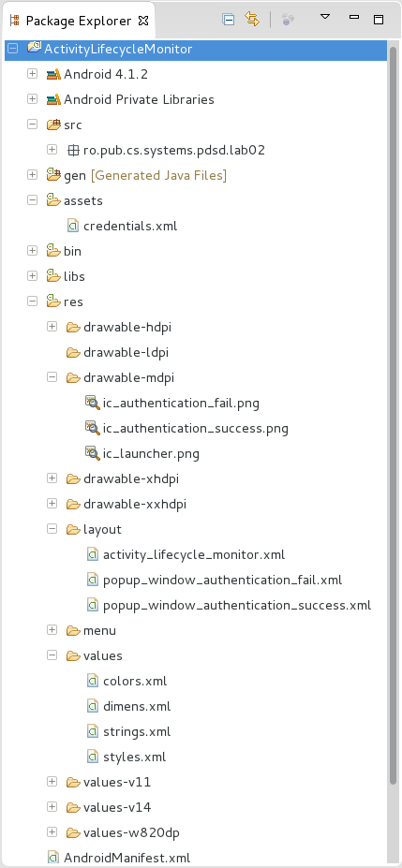Click the Android 4.1.2 library icon
The height and width of the screenshot is (868, 402).
coord(53,74)
